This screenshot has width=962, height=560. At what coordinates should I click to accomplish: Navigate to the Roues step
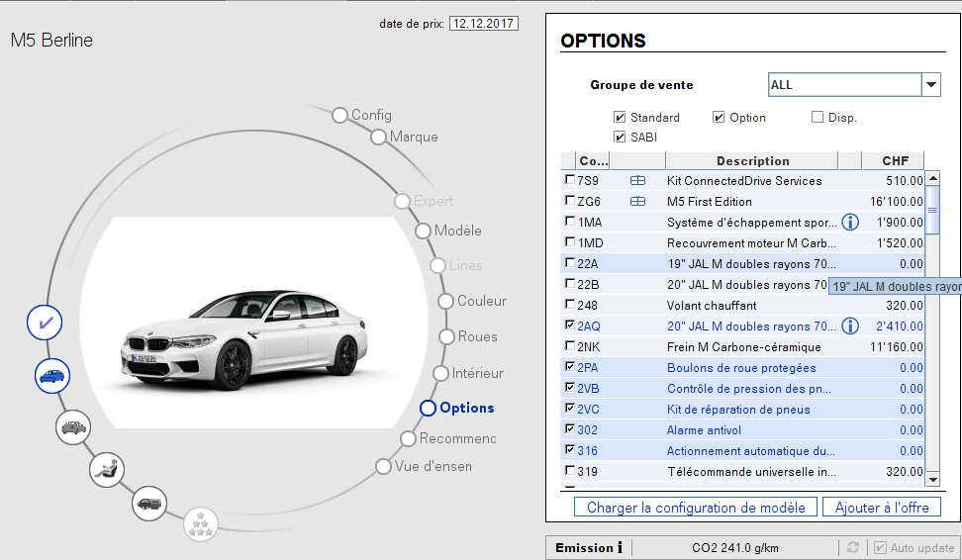click(477, 336)
